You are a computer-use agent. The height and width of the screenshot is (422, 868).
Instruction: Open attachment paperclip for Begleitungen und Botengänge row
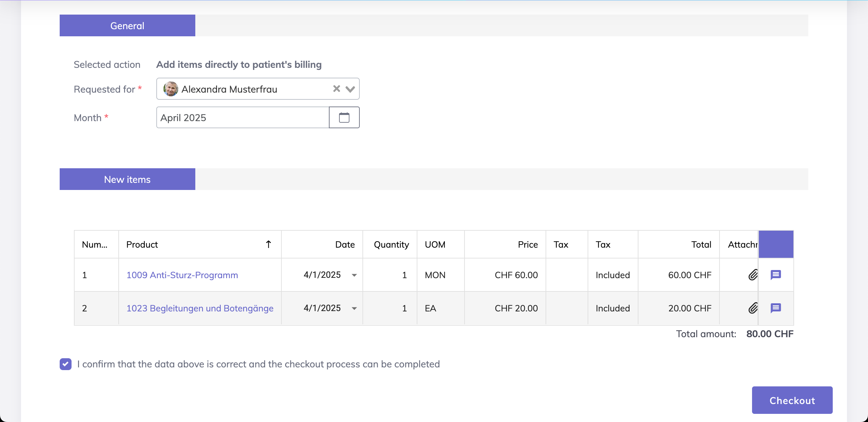[753, 308]
